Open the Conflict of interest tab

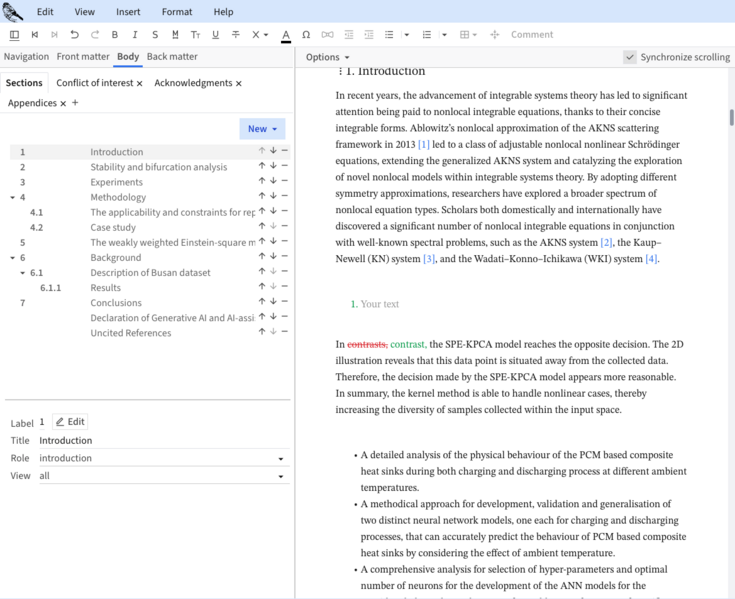(x=95, y=83)
